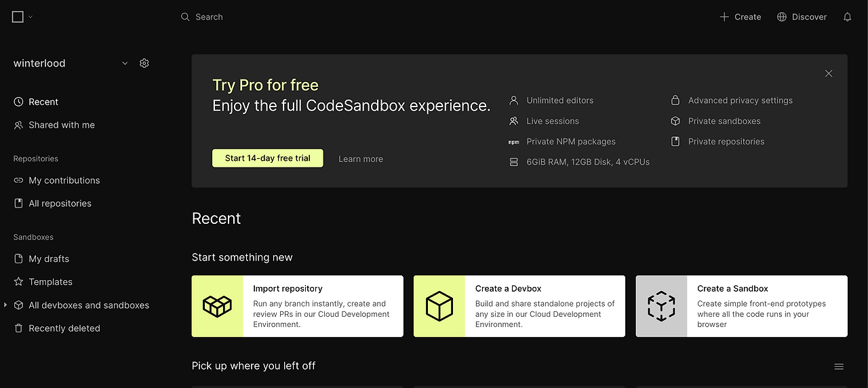868x388 pixels.
Task: Click the Start something new heading
Action: pos(242,257)
